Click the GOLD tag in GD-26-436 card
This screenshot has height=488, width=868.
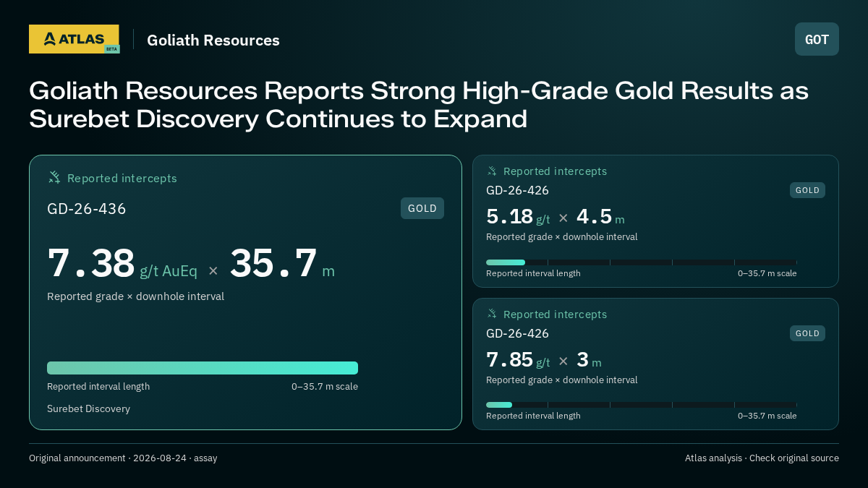pos(422,208)
